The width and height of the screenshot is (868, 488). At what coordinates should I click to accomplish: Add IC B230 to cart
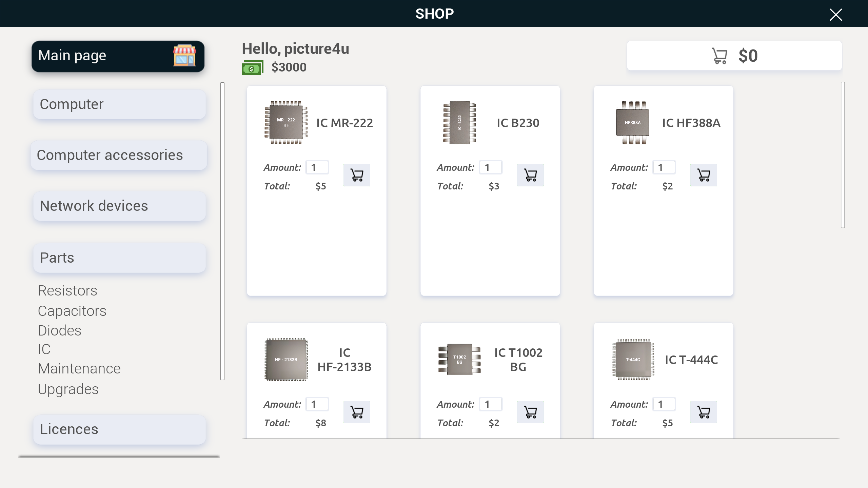point(530,175)
